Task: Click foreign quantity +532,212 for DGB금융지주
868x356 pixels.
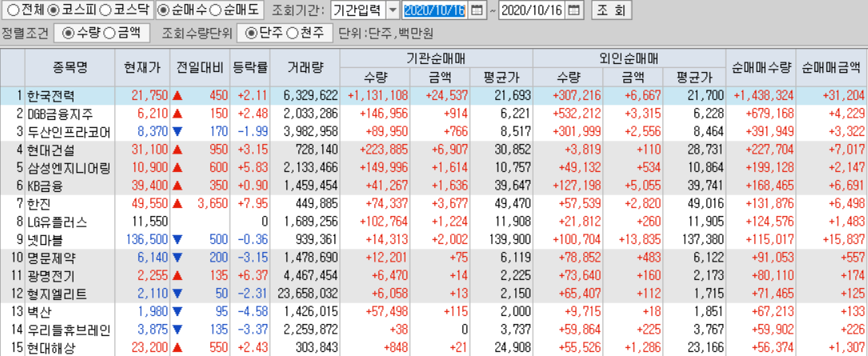Action: 577,114
